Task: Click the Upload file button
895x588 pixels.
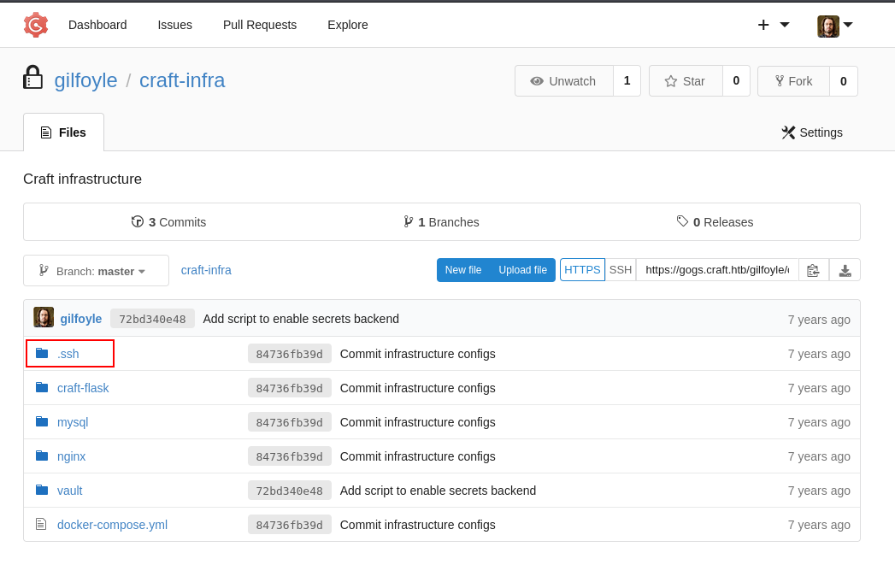Action: click(523, 270)
